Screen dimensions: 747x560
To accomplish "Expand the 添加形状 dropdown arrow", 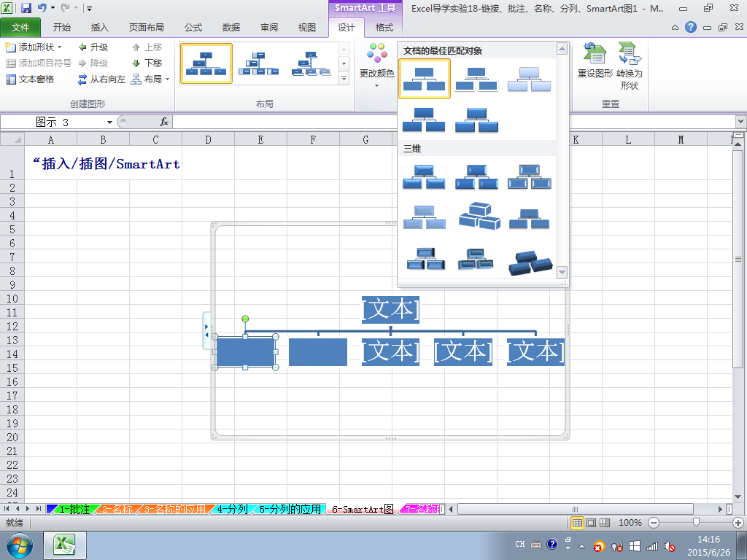I will click(x=60, y=47).
